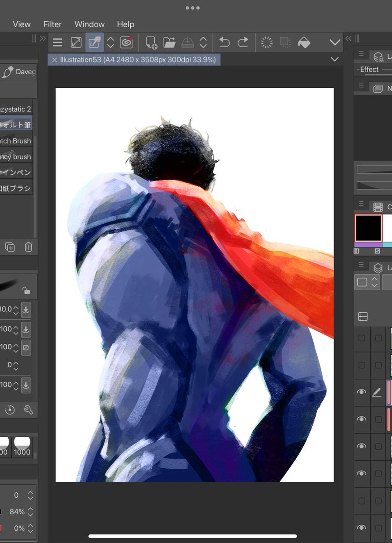Open the Window menu
The image size is (392, 543).
click(x=90, y=24)
